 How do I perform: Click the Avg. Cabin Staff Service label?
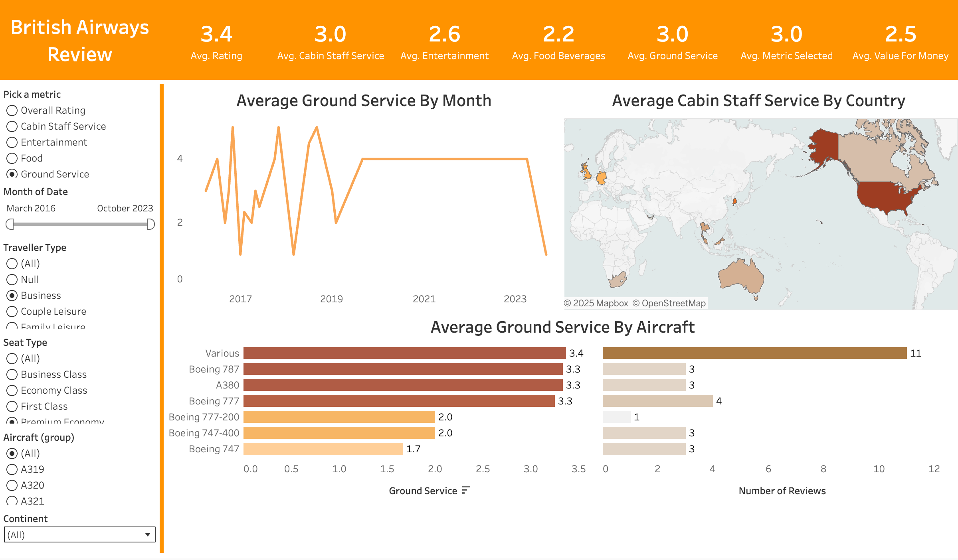(331, 56)
